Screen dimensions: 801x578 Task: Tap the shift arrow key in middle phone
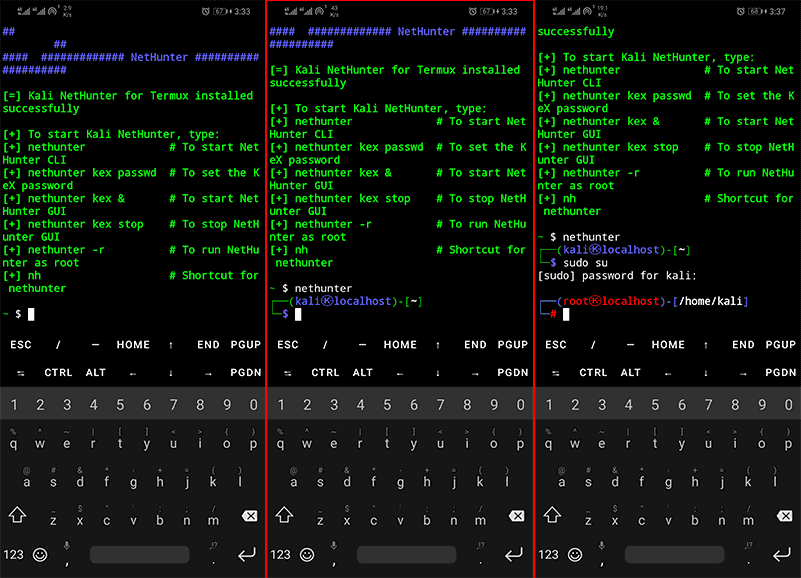click(x=285, y=515)
